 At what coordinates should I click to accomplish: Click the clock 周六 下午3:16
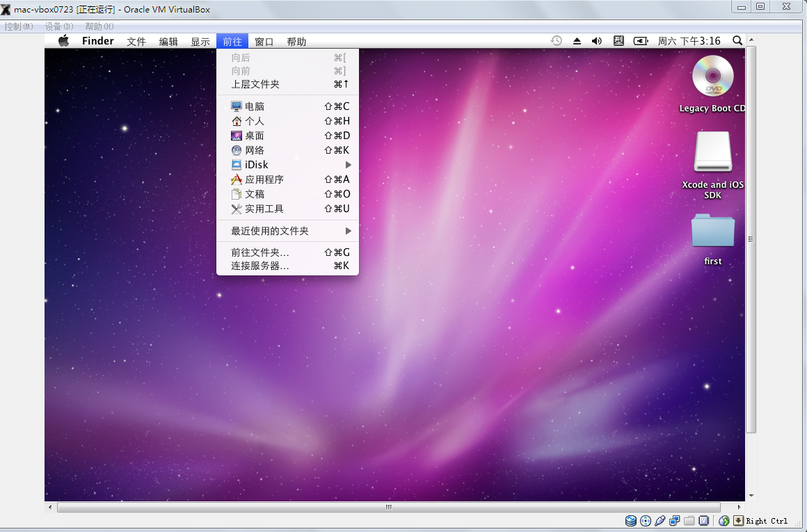[x=689, y=41]
